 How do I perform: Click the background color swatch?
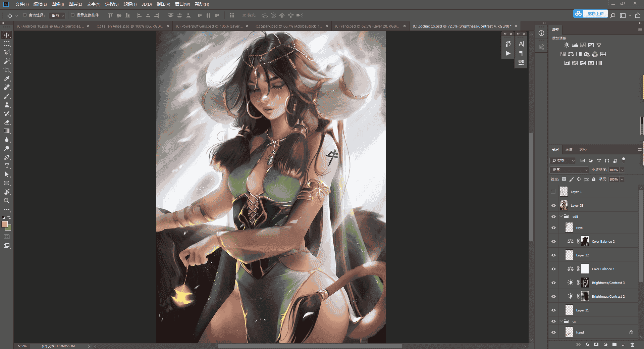(x=8, y=228)
